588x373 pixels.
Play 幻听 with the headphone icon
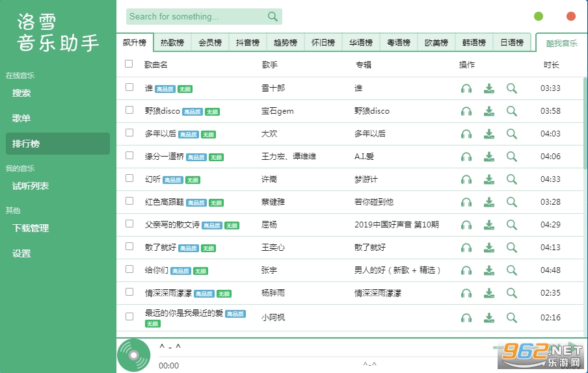point(466,179)
